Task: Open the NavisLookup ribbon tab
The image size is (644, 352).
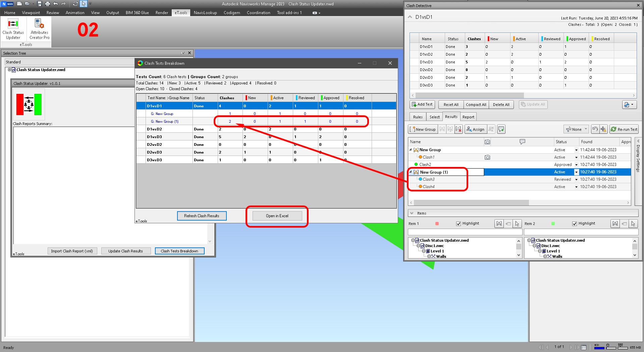Action: (205, 13)
